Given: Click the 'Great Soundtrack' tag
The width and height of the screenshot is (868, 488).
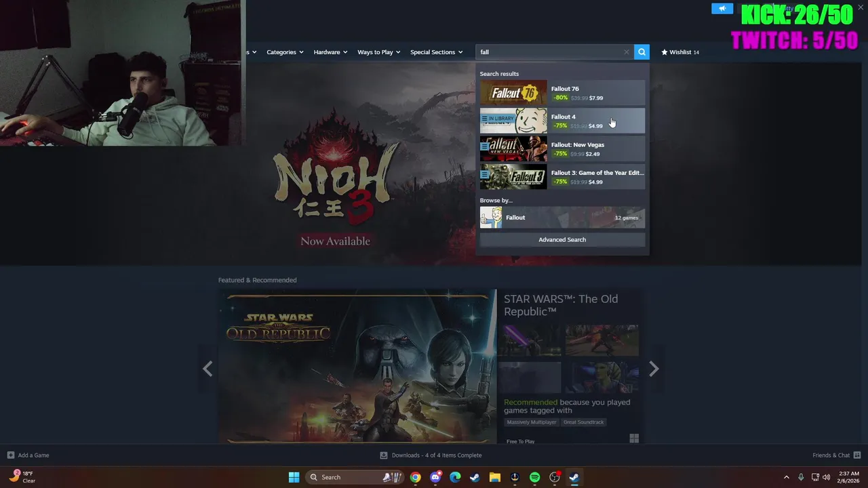Looking at the screenshot, I should pos(583,422).
